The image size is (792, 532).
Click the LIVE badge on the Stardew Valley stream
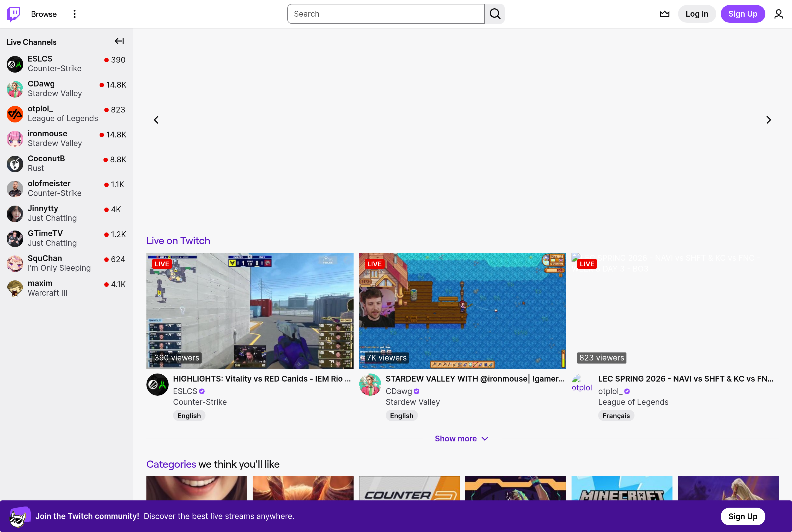(x=374, y=264)
